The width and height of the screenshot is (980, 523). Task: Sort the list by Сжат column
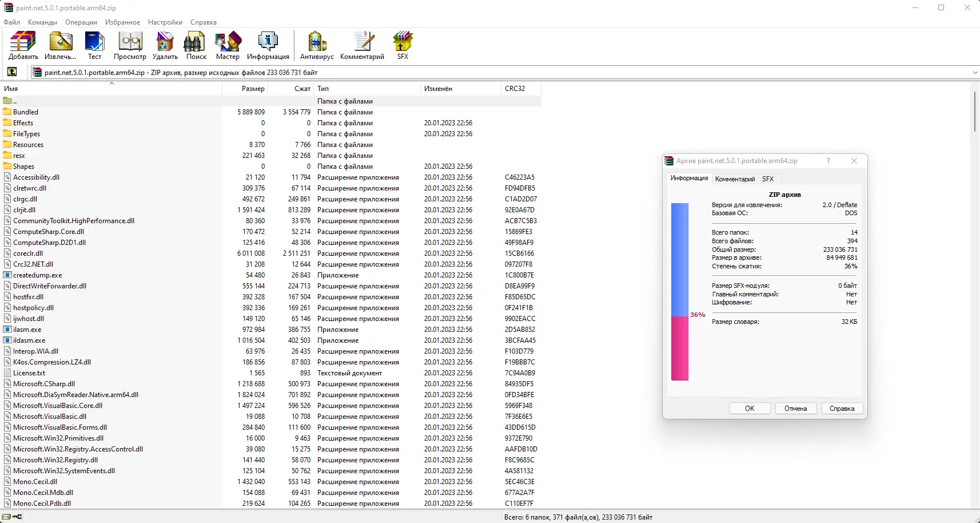291,89
